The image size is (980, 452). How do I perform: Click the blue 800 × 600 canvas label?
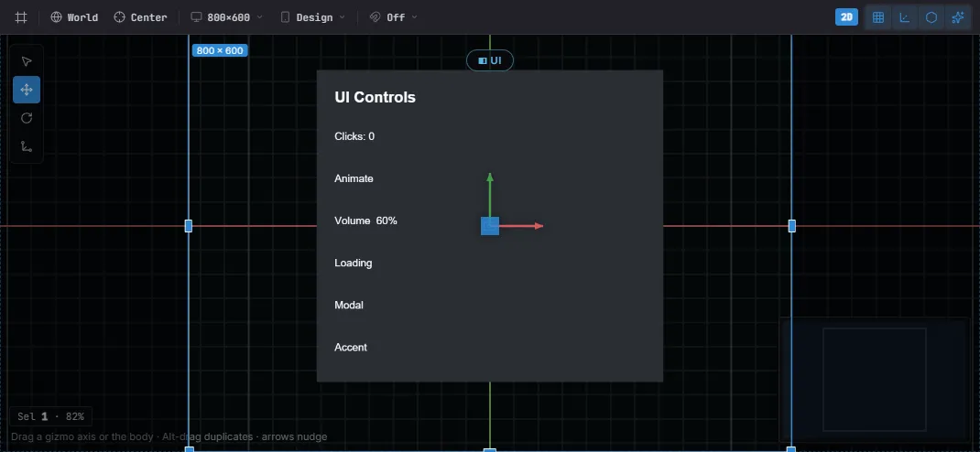point(220,50)
